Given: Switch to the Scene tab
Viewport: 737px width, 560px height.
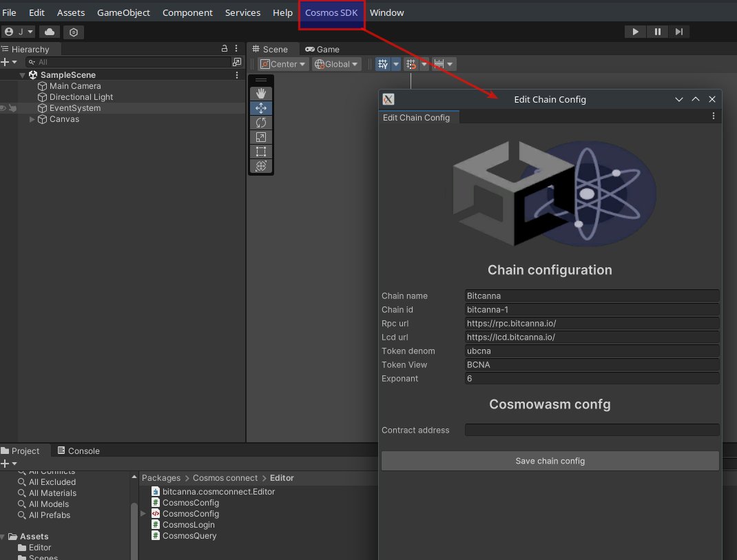Looking at the screenshot, I should coord(270,49).
